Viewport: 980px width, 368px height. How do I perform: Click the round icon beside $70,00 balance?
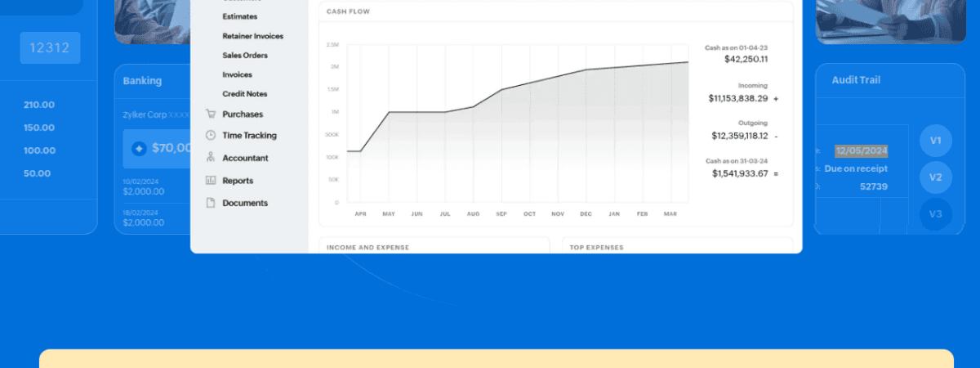pyautogui.click(x=139, y=149)
